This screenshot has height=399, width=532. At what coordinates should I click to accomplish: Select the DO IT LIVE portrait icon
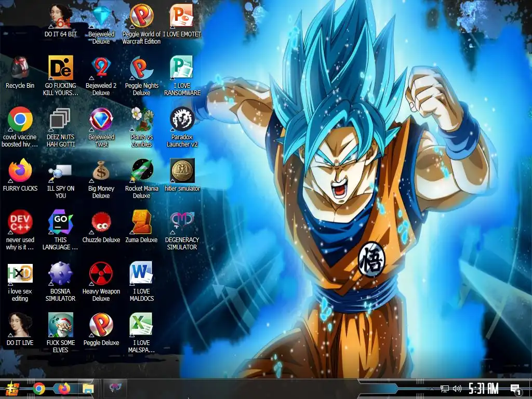pos(20,329)
